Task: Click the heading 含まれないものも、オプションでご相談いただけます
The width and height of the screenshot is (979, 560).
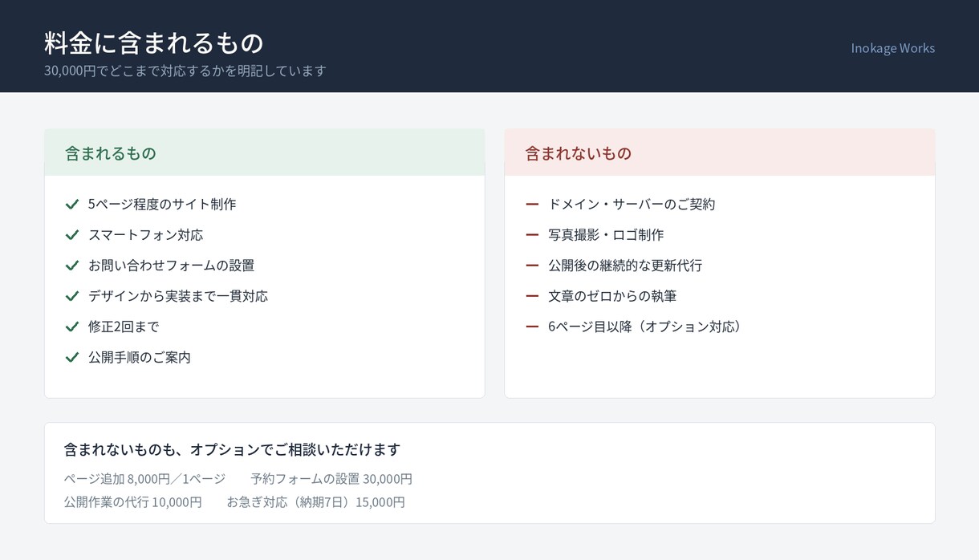Action: pos(232,449)
